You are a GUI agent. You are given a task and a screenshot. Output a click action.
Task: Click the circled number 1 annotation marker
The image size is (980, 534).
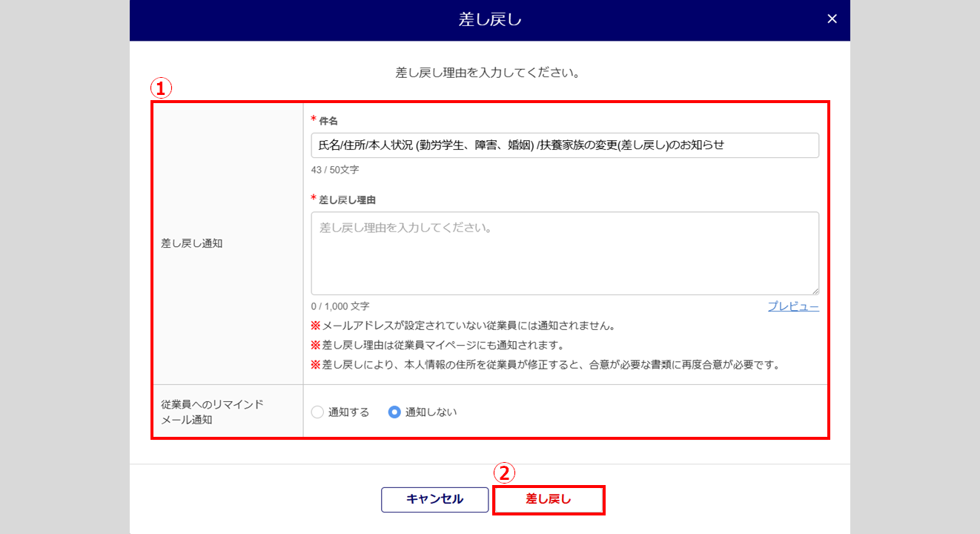[x=161, y=88]
